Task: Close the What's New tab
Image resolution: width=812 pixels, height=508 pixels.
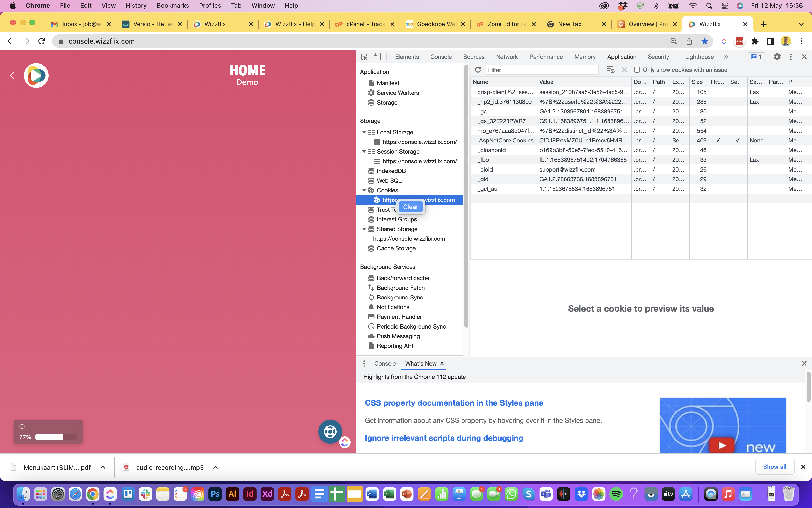Action: (442, 364)
